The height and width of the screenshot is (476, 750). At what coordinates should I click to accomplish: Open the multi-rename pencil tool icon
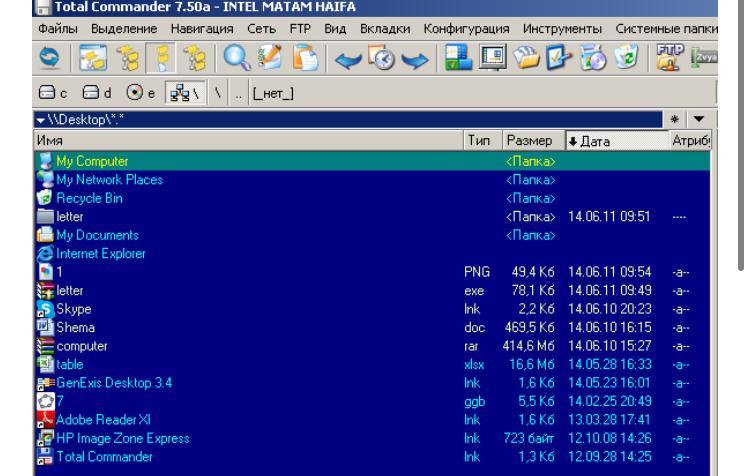pyautogui.click(x=270, y=58)
